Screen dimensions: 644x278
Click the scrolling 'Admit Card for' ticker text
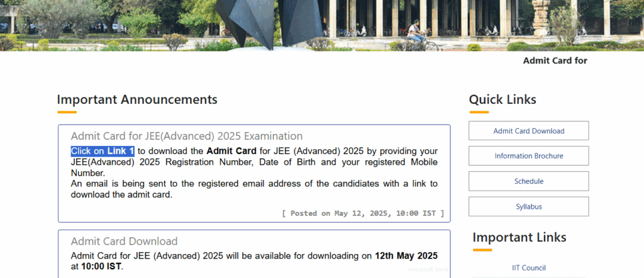[555, 61]
